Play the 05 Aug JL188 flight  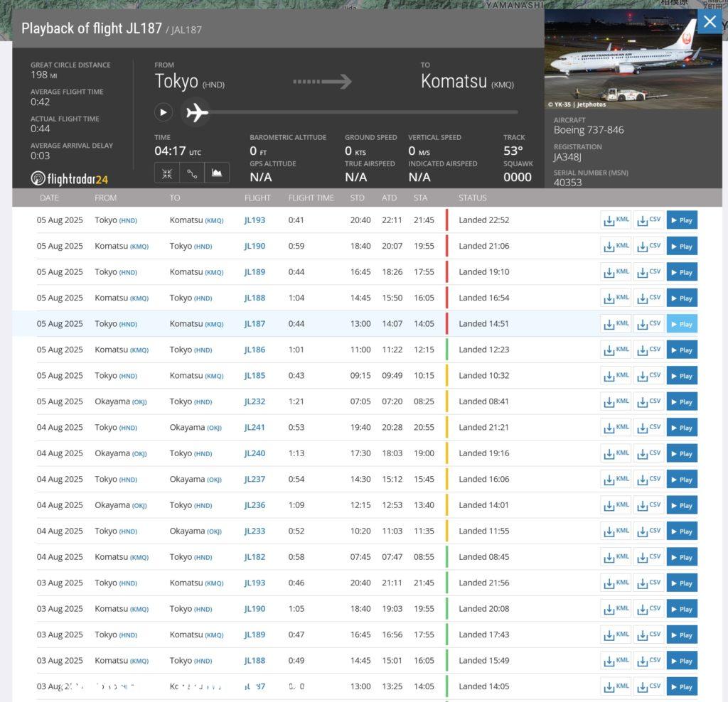click(681, 298)
